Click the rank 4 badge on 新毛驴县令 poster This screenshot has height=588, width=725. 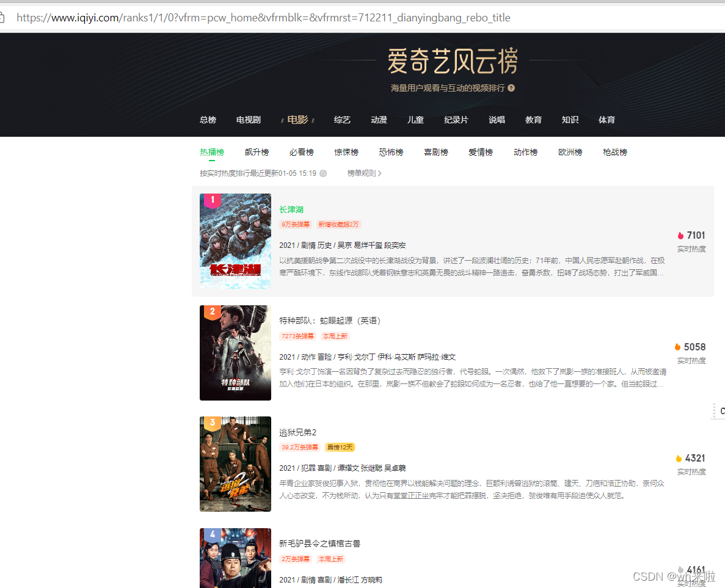point(212,534)
